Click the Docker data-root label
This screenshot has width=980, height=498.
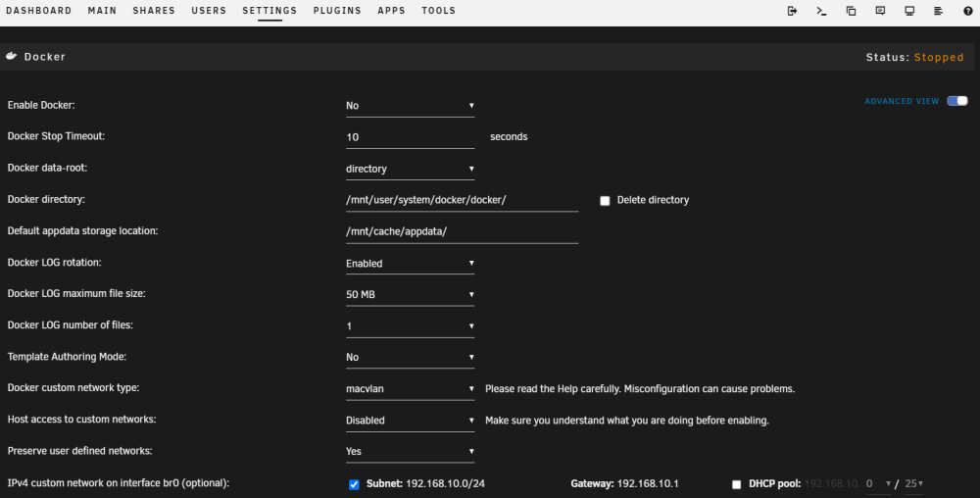point(47,168)
